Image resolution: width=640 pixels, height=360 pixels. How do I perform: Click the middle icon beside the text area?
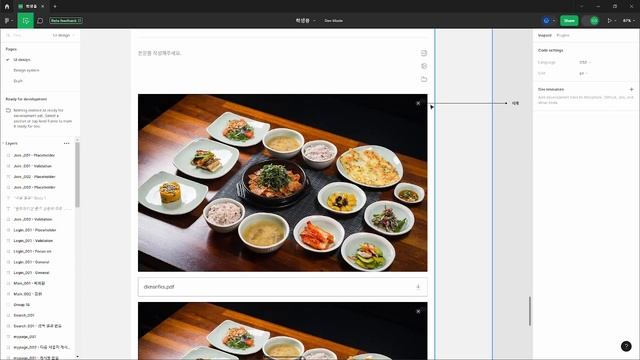[x=424, y=66]
